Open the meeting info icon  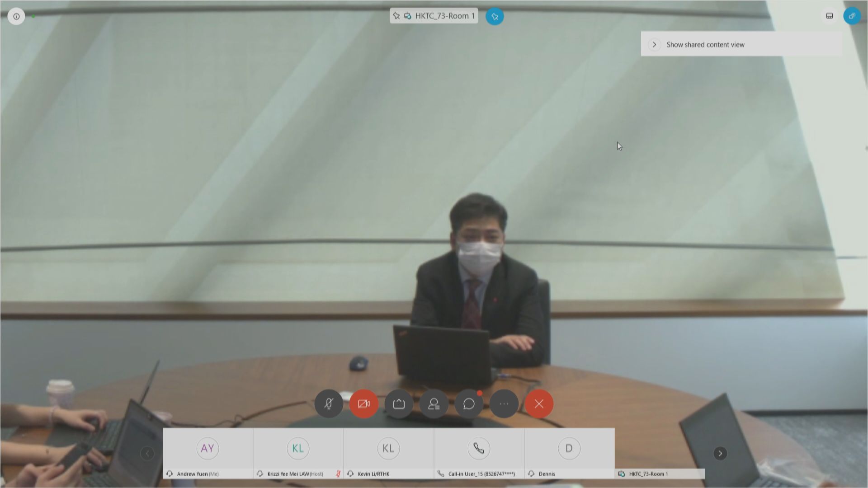tap(16, 16)
